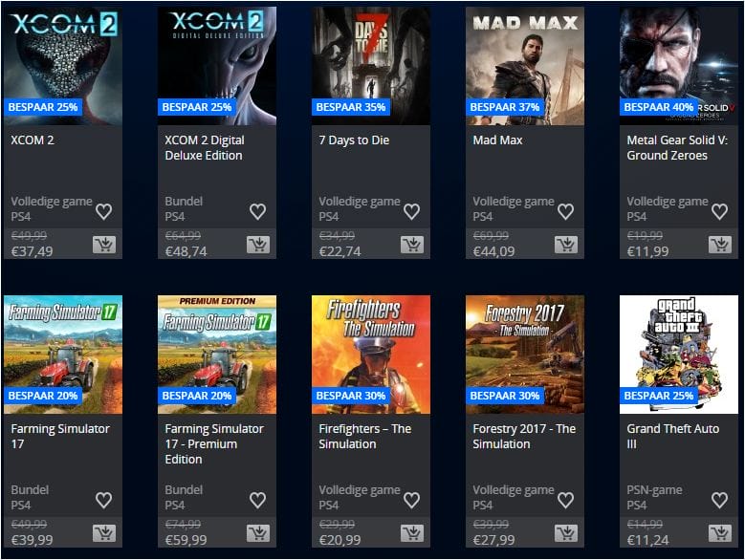Viewport: 745px width, 560px height.
Task: Add XCOM 2 to cart
Action: pyautogui.click(x=104, y=245)
